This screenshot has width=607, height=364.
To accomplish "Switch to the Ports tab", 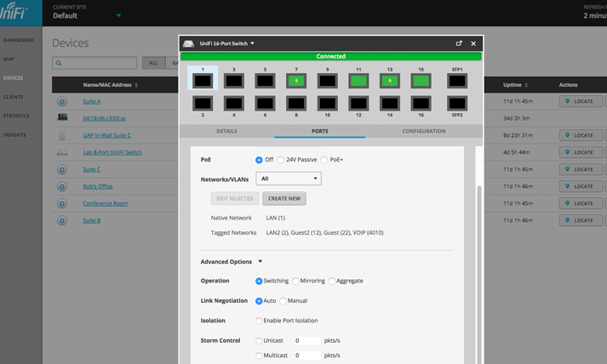I will (x=320, y=131).
